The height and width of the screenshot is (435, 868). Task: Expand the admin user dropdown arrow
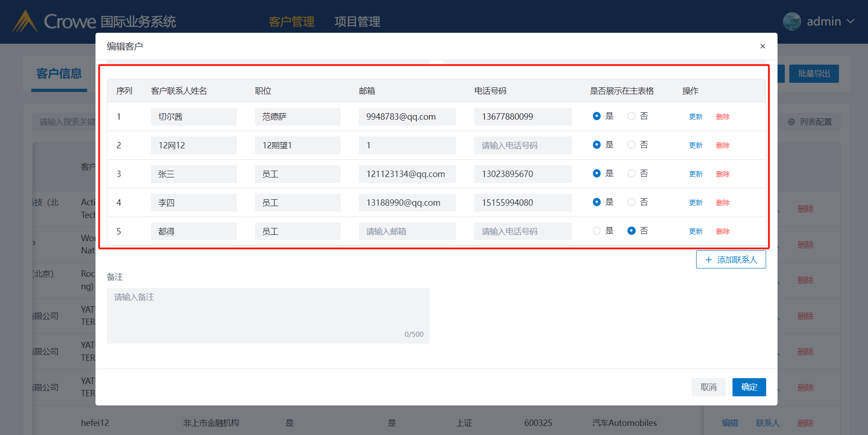click(851, 21)
